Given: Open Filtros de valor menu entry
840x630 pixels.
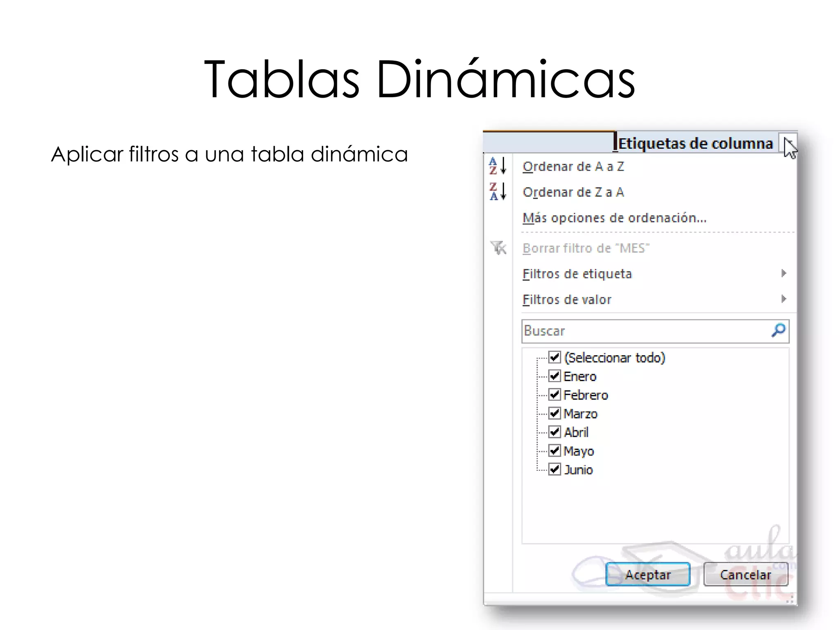Looking at the screenshot, I should [567, 299].
